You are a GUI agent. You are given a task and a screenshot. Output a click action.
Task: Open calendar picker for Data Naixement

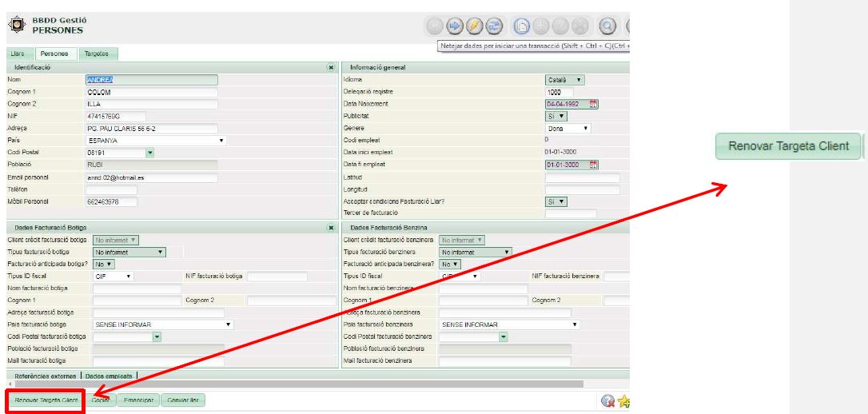click(594, 104)
